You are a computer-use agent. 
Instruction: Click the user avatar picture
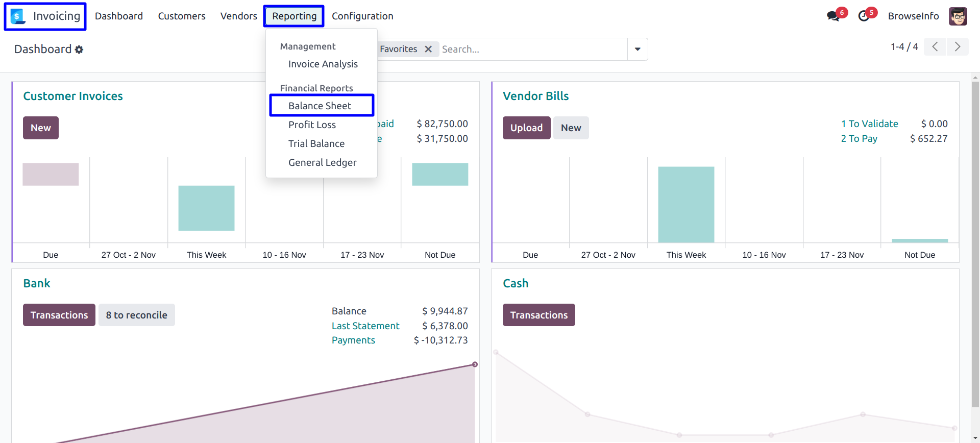pyautogui.click(x=958, y=16)
